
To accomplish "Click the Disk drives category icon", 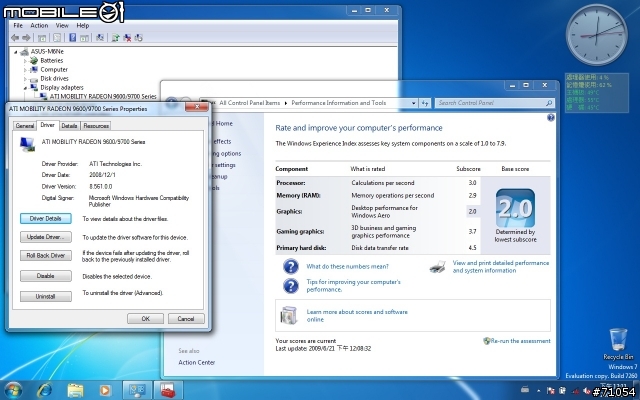I will (x=34, y=79).
